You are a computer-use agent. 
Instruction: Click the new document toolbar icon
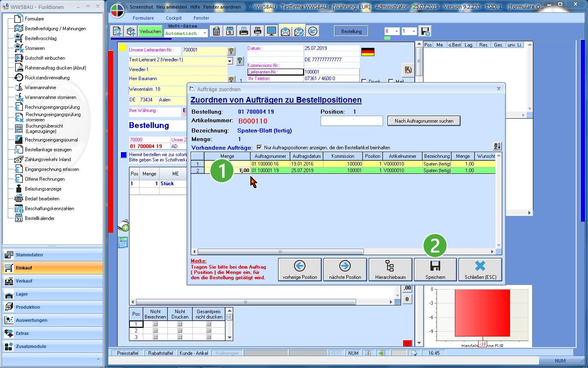[x=118, y=31]
